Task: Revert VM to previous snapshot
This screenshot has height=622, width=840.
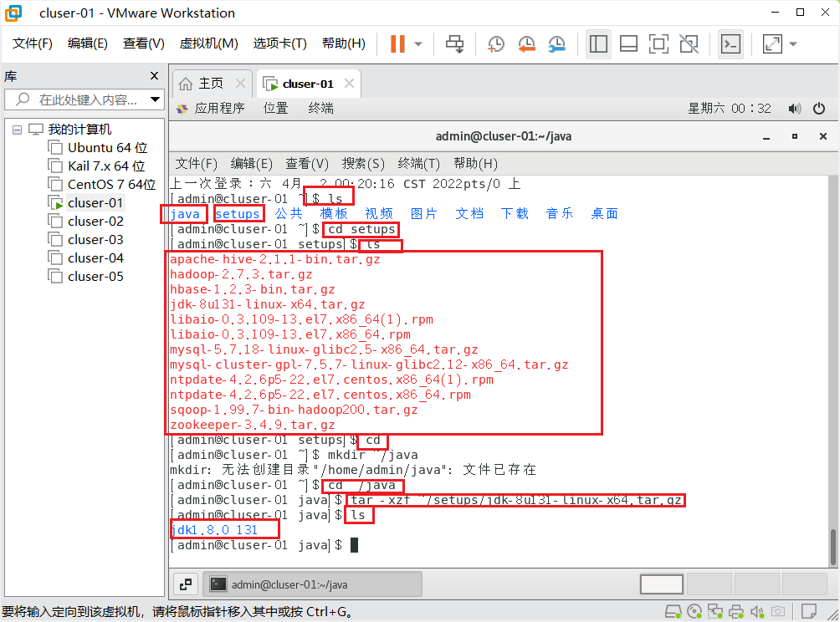Action: tap(526, 44)
